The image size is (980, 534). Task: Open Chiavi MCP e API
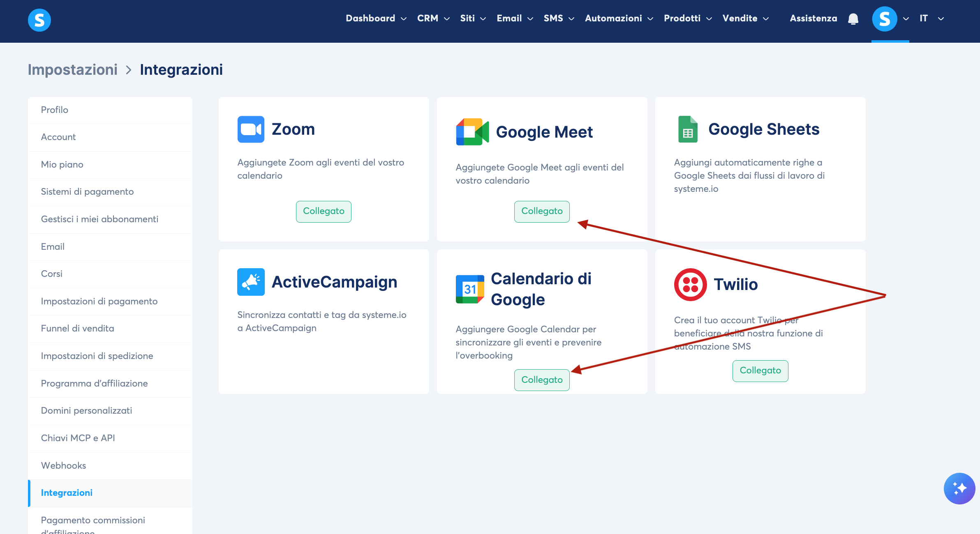[x=110, y=438]
